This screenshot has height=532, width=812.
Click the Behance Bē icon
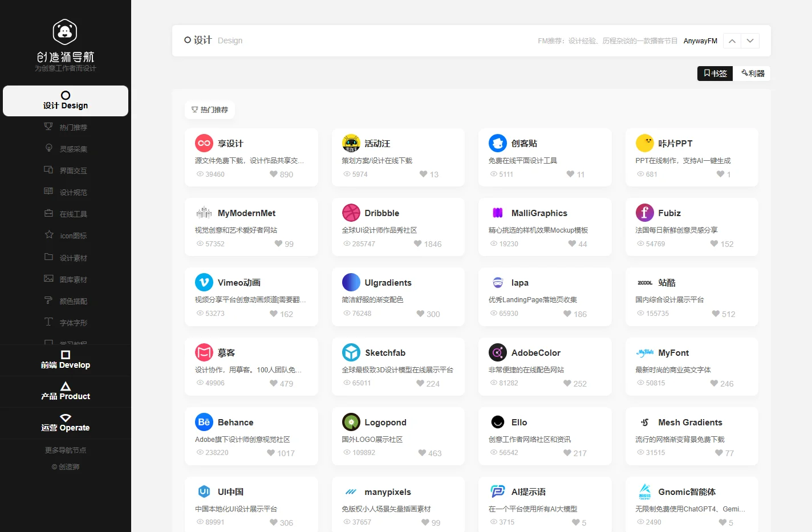click(x=204, y=422)
